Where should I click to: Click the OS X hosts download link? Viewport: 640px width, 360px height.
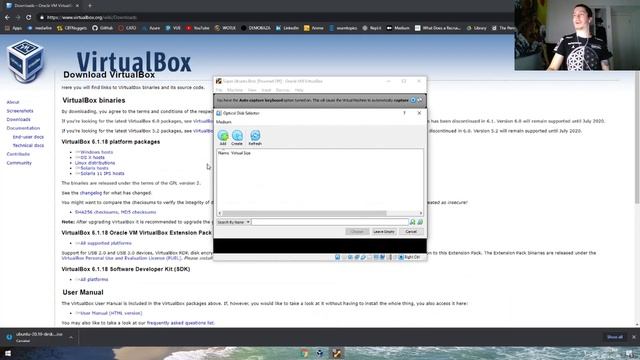pos(93,158)
